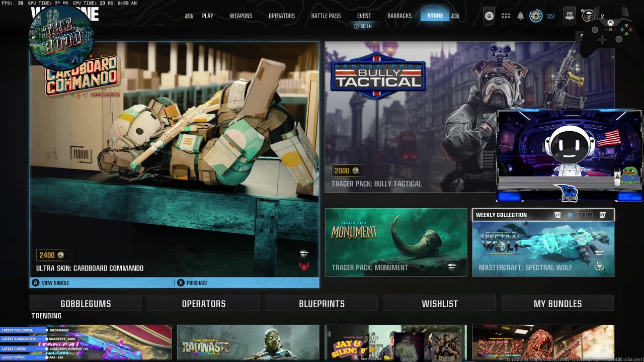Open the Operators store category button
644x362 pixels.
pyautogui.click(x=204, y=303)
